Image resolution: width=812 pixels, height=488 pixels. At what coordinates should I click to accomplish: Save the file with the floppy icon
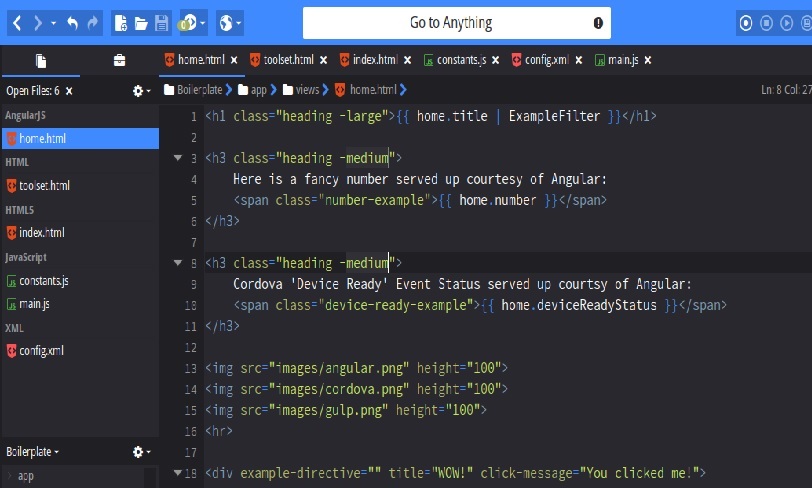[x=162, y=22]
